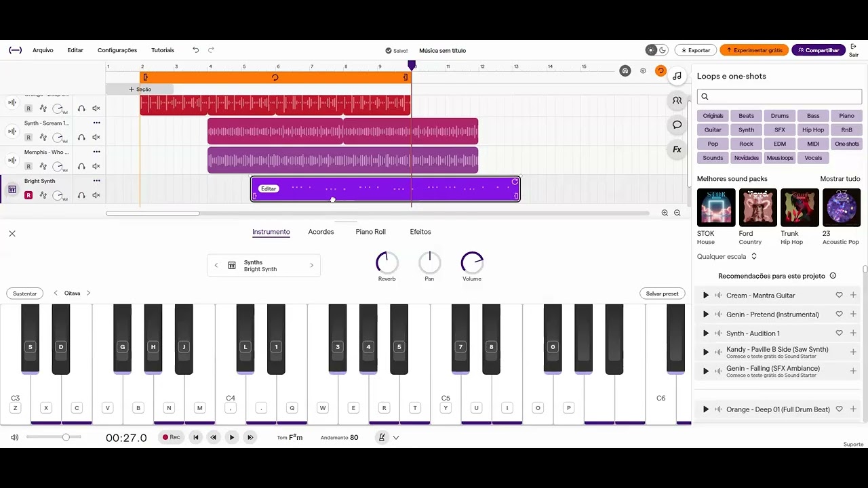Switch to the Piano Roll tab

(x=370, y=232)
